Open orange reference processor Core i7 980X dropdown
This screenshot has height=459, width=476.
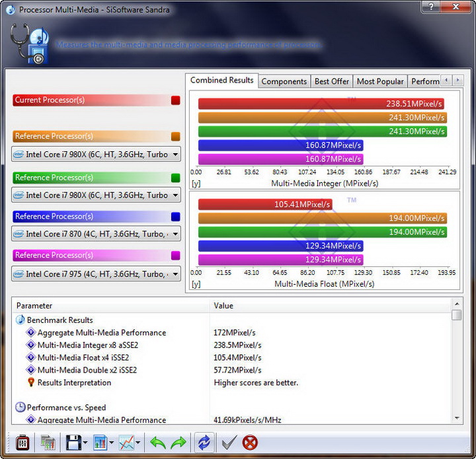tap(97, 155)
